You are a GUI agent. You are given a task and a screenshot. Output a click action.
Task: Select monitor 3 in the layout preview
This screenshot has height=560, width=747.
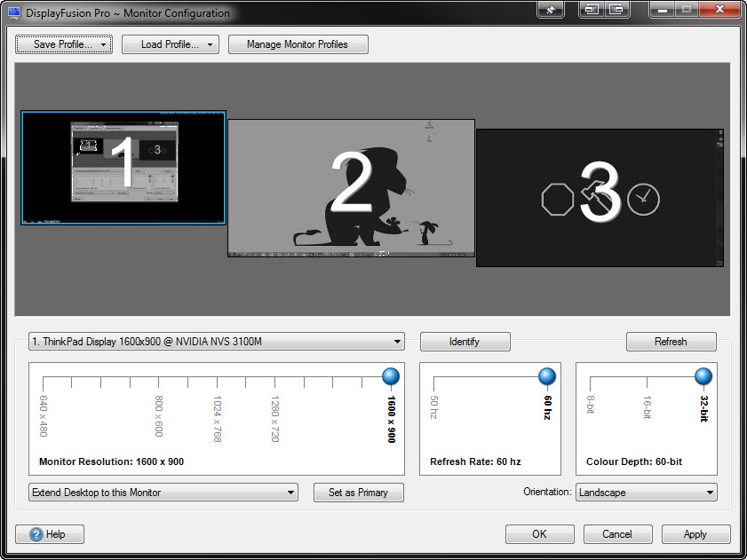pyautogui.click(x=600, y=197)
